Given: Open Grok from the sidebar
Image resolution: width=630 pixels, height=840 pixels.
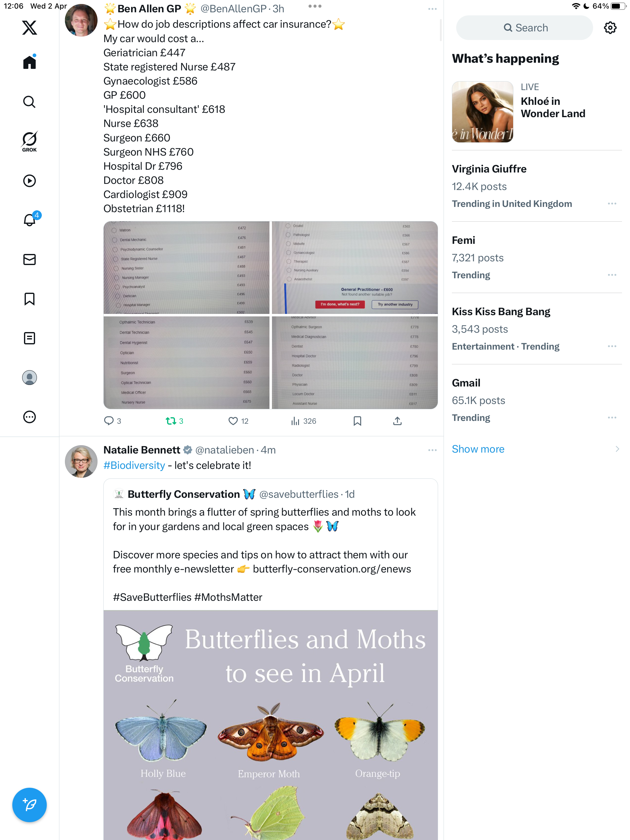Looking at the screenshot, I should click(x=29, y=141).
